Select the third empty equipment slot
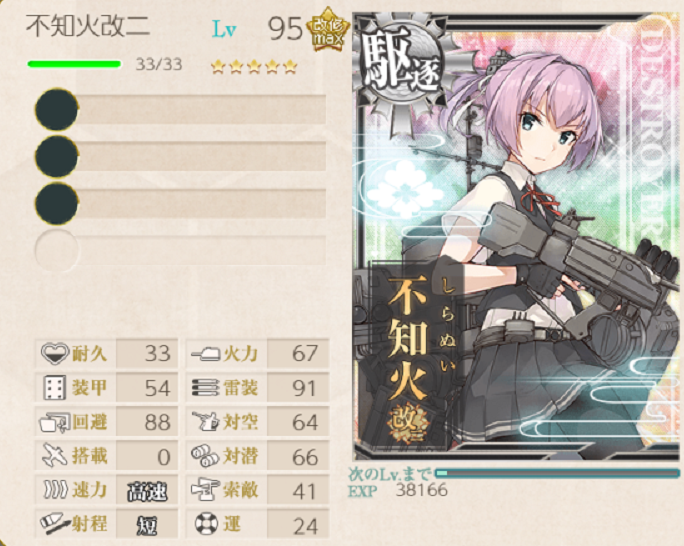The height and width of the screenshot is (546, 684). coord(181,203)
